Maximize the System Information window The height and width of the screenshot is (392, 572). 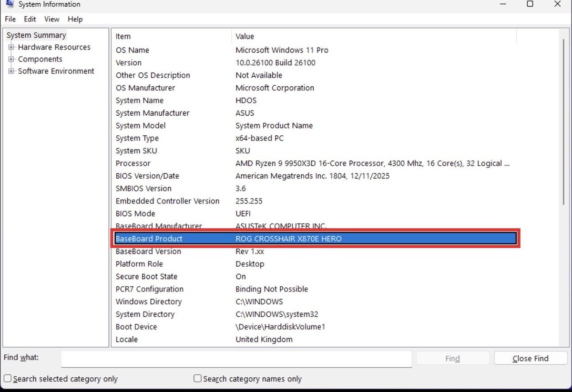pos(530,4)
